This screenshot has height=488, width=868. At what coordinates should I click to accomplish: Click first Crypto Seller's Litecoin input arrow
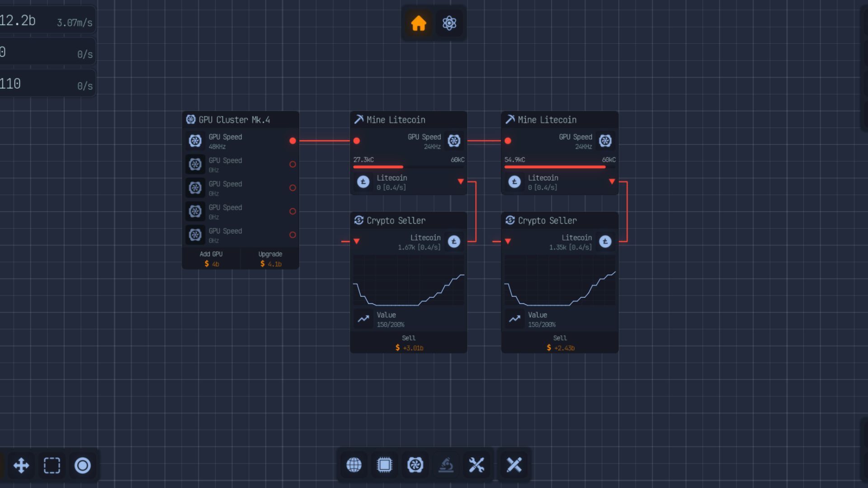(x=357, y=241)
